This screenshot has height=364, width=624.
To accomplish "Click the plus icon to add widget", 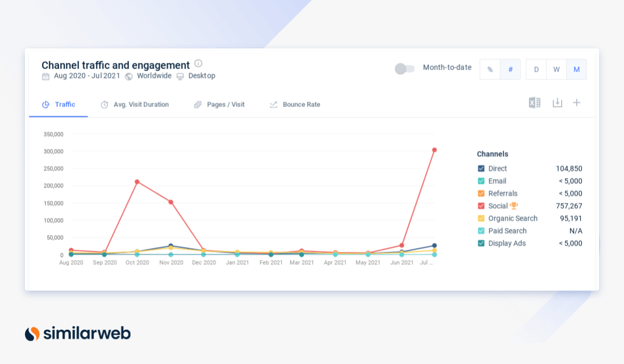I will click(577, 103).
